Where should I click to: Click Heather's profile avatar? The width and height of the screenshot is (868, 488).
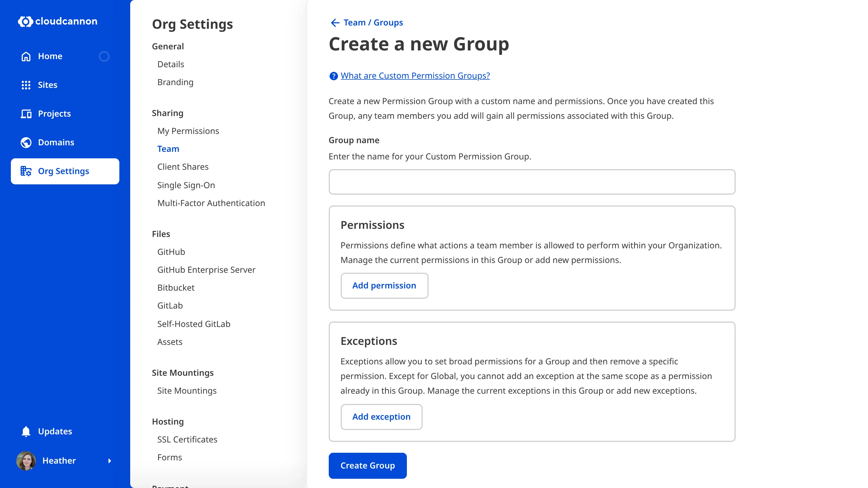point(25,461)
